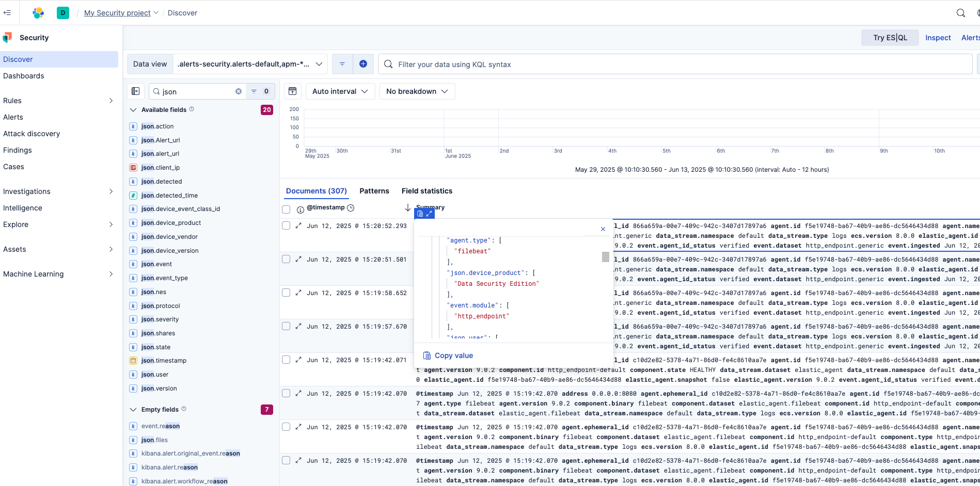Screen dimensions: 980x486
Task: Open the My Security project dropdown
Action: pos(121,13)
